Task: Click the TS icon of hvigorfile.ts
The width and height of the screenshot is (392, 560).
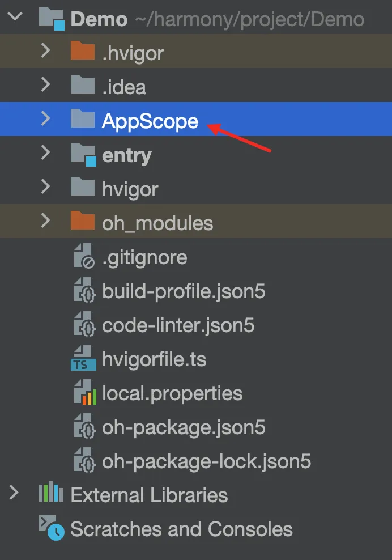Action: [x=83, y=358]
